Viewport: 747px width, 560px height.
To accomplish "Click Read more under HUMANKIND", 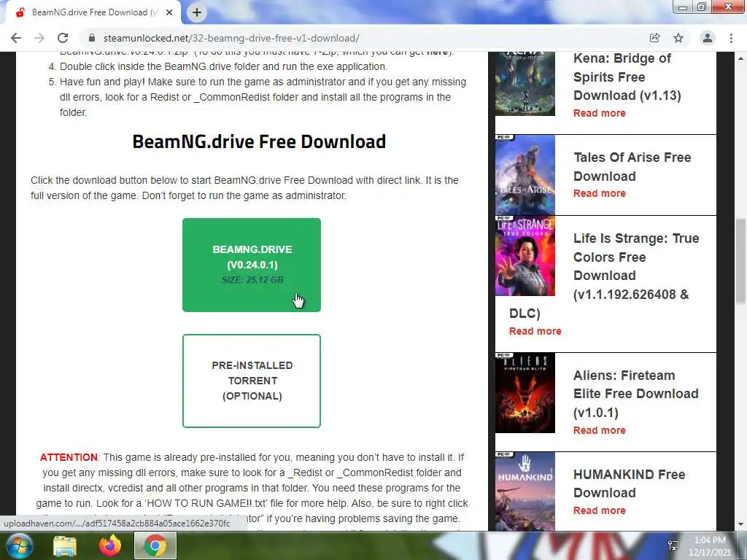I will click(x=600, y=510).
